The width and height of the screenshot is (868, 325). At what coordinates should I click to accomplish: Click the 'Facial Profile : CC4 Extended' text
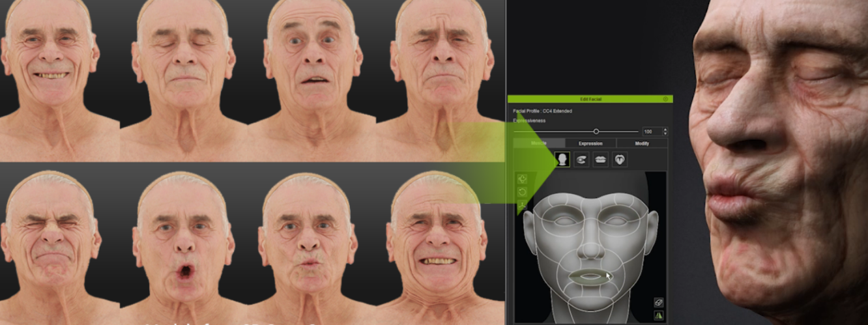(543, 111)
